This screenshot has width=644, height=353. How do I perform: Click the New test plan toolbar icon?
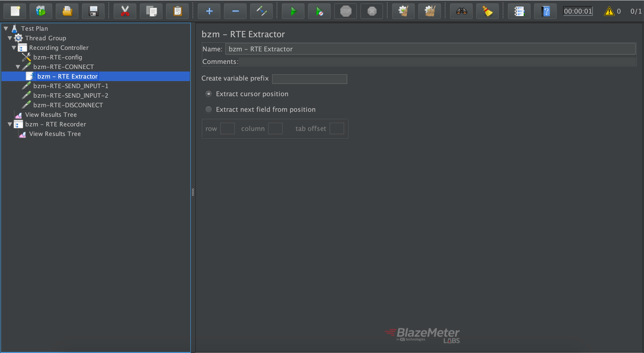pyautogui.click(x=15, y=11)
